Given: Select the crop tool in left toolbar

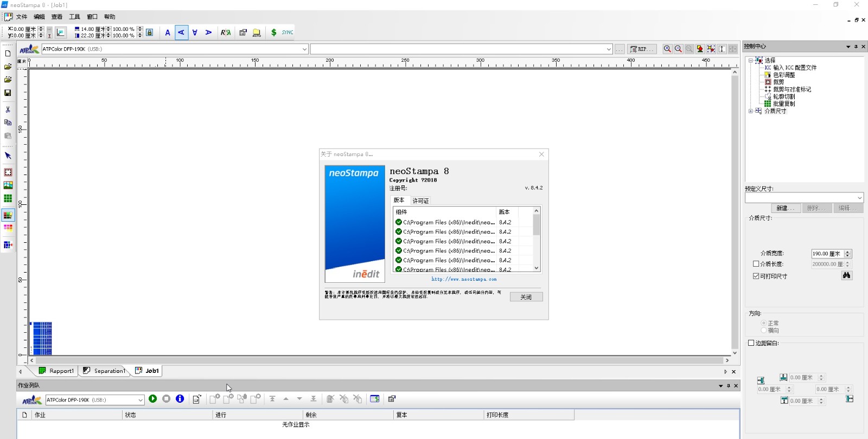Looking at the screenshot, I should [8, 172].
